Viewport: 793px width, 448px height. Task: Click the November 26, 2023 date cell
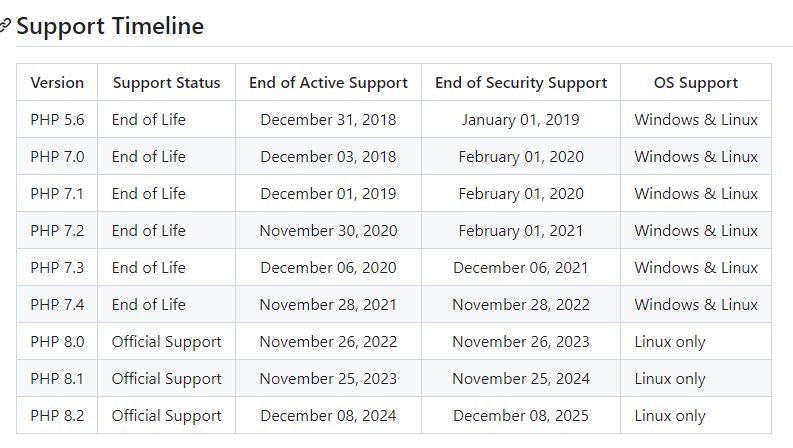tap(521, 342)
